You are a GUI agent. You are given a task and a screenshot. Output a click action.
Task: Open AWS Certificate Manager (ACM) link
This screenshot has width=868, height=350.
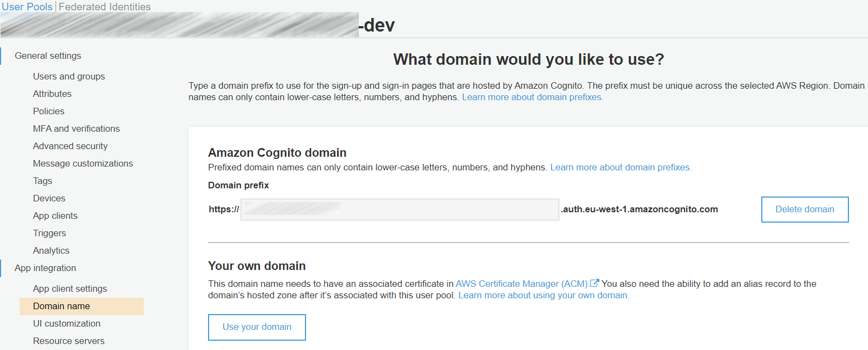pos(522,284)
